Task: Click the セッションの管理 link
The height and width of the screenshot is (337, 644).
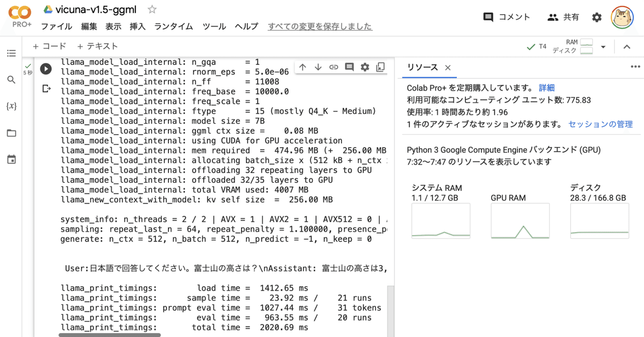Action: click(600, 124)
